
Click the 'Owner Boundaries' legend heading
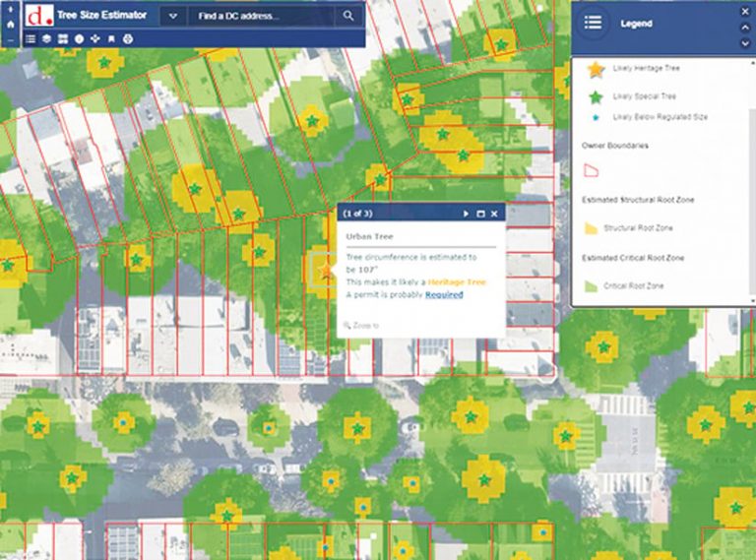[x=614, y=145]
